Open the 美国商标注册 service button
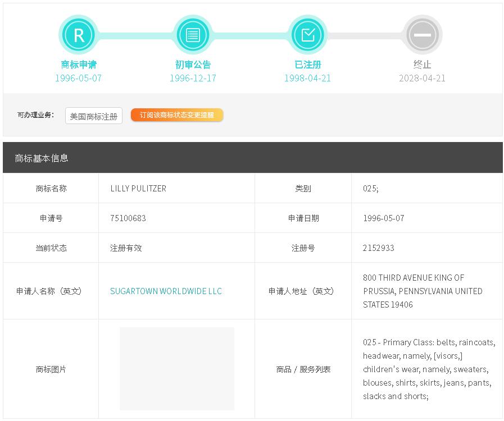The width and height of the screenshot is (504, 421). point(94,116)
